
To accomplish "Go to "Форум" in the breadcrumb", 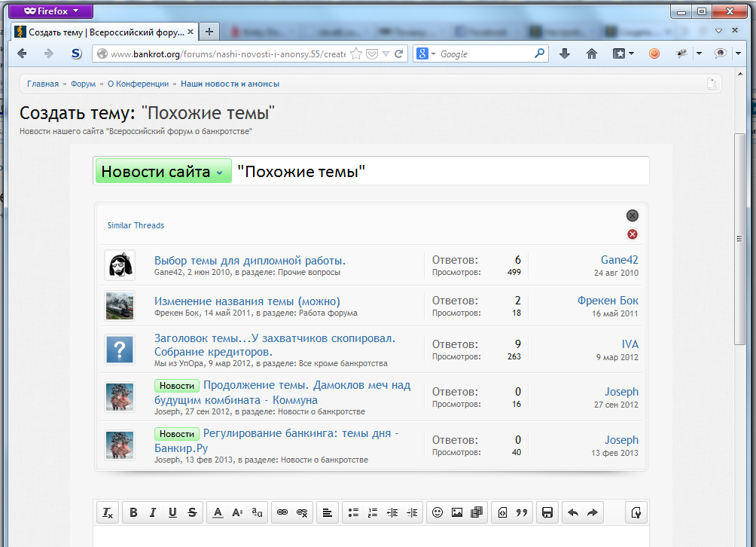I will click(x=83, y=84).
